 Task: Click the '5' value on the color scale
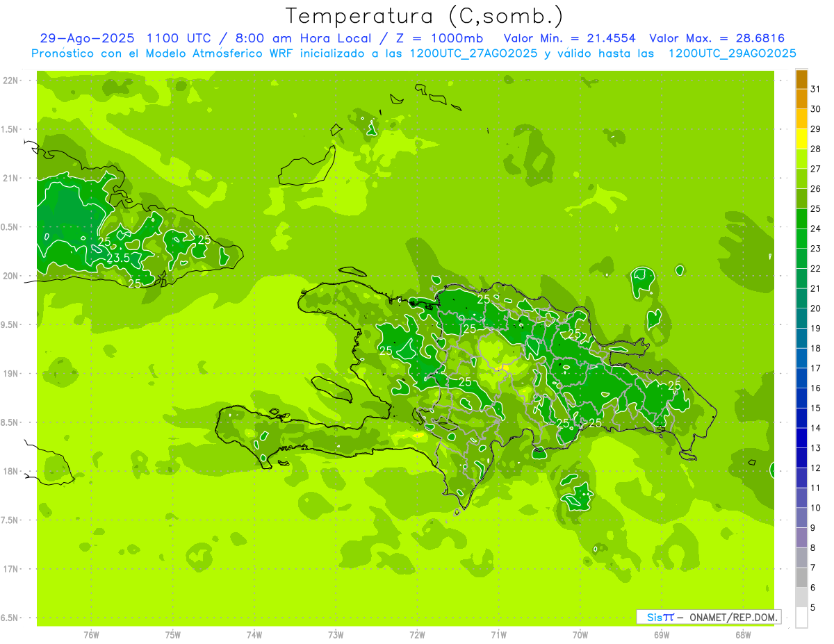pos(813,608)
